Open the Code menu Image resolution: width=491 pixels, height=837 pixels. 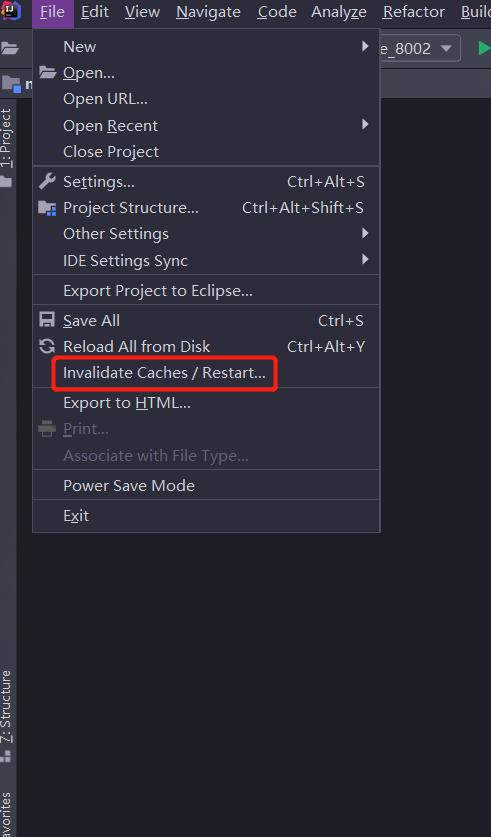(x=277, y=12)
